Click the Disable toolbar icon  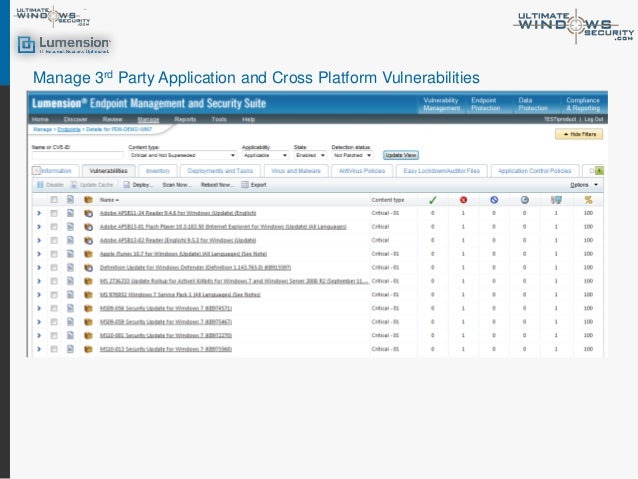click(40, 185)
